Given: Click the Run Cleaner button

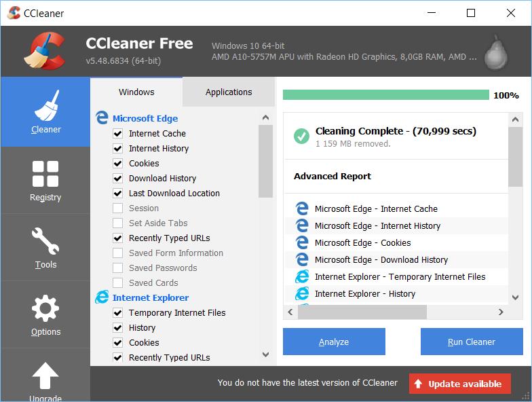Looking at the screenshot, I should click(x=472, y=342).
